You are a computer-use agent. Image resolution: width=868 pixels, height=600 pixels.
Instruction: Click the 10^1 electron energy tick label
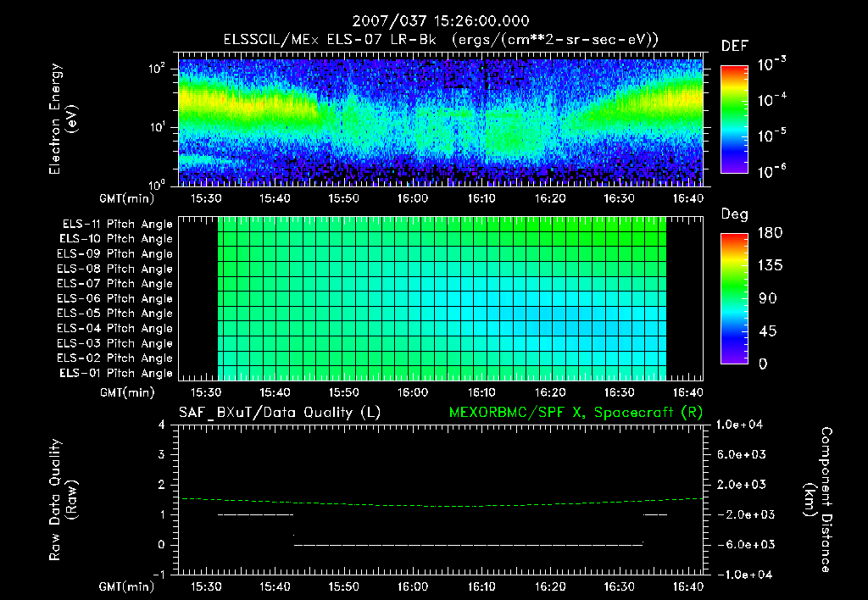click(x=157, y=127)
